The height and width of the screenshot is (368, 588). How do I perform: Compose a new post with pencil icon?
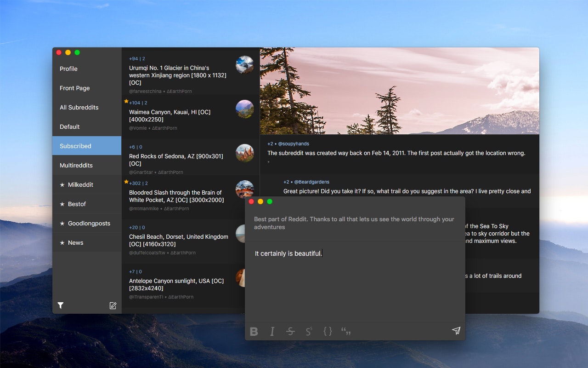pos(113,305)
